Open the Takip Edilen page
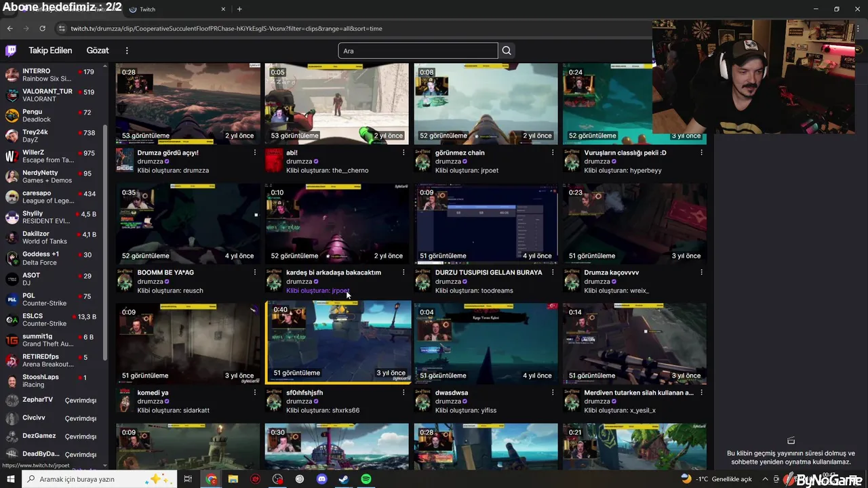Image resolution: width=868 pixels, height=488 pixels. point(50,50)
